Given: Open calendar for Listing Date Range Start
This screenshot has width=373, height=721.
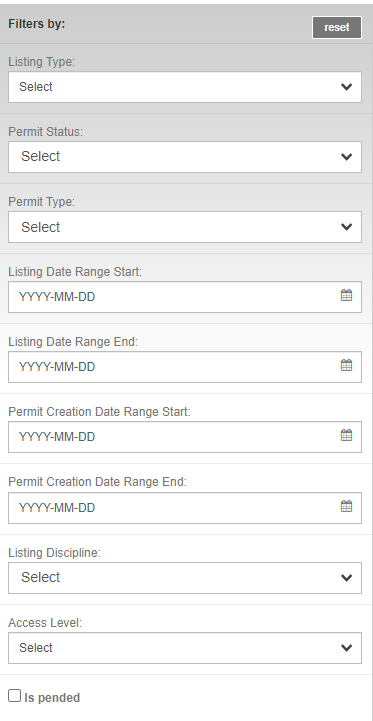Looking at the screenshot, I should pos(346,295).
